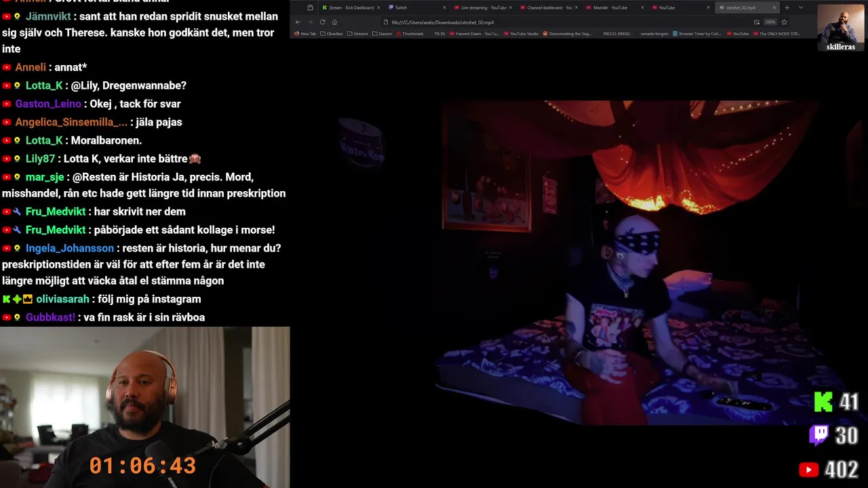868x488 pixels.
Task: Open the Browser Timer by Coli... bookmark
Action: pos(697,33)
